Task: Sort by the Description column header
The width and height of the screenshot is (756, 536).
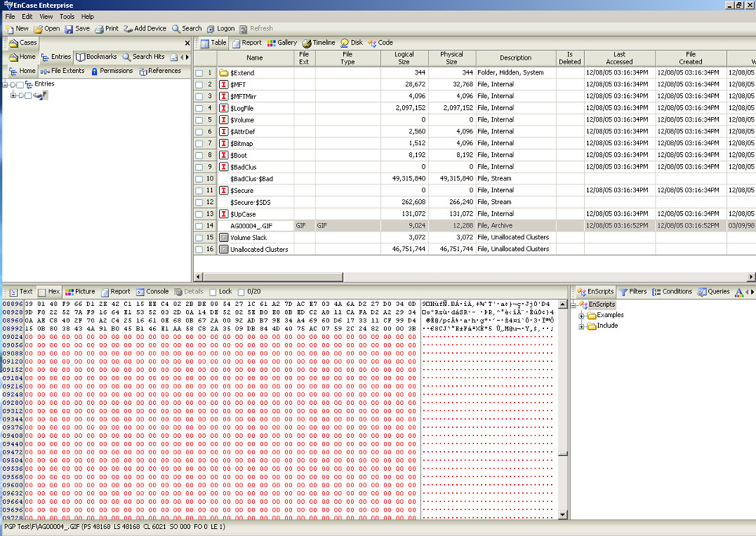Action: coord(516,58)
